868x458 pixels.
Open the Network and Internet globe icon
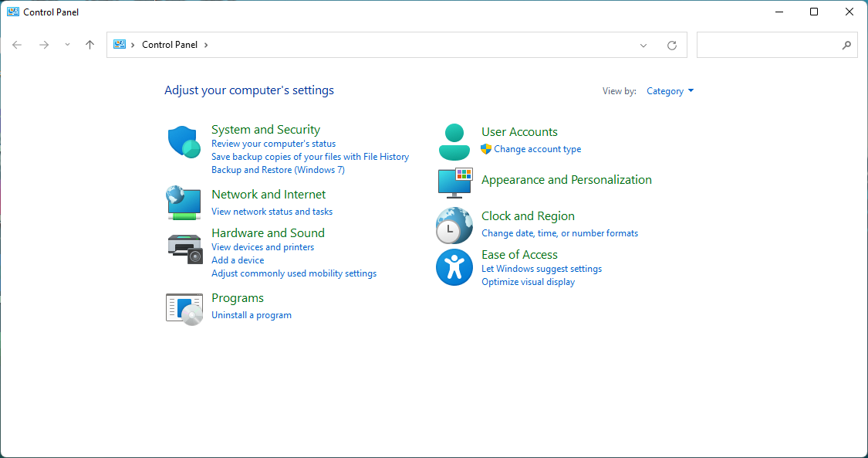(184, 202)
